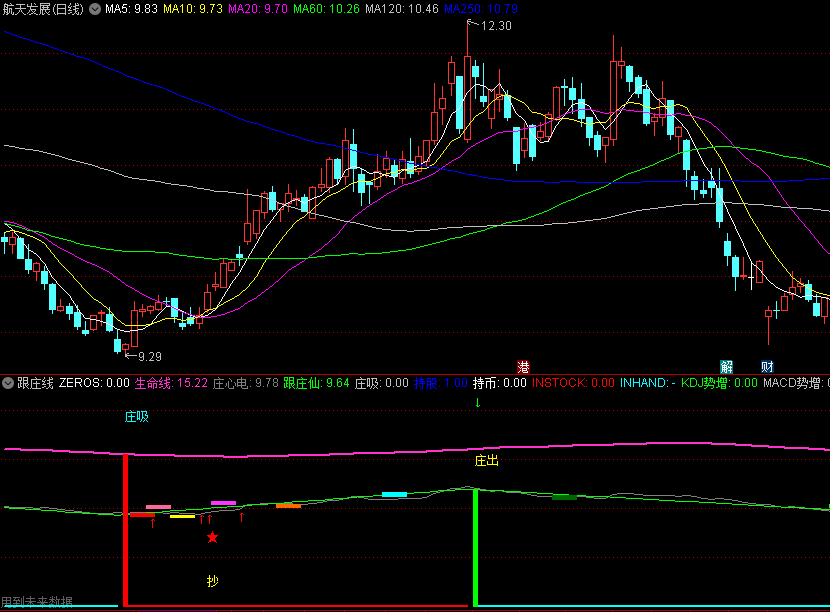
Task: Click the 跟庄仙: 9.64 value
Action: 316,383
